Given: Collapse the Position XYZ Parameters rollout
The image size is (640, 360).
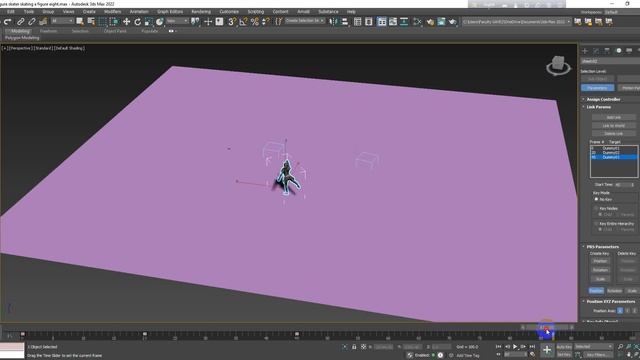Looking at the screenshot, I should click(x=611, y=301).
